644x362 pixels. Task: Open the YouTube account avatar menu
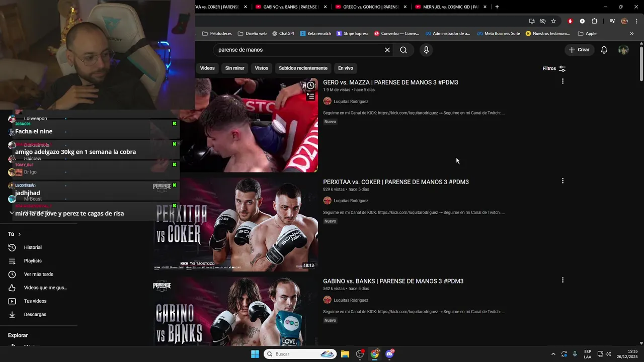[623, 50]
